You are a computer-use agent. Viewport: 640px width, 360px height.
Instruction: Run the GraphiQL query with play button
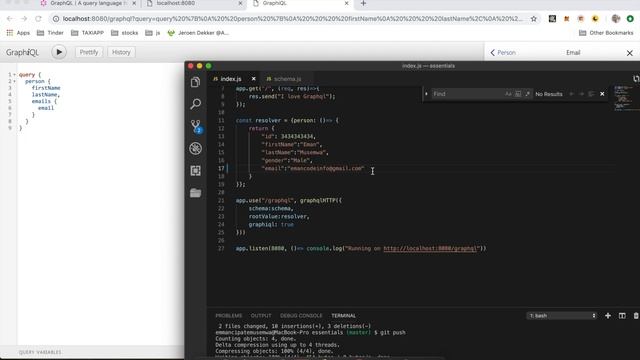pyautogui.click(x=59, y=52)
